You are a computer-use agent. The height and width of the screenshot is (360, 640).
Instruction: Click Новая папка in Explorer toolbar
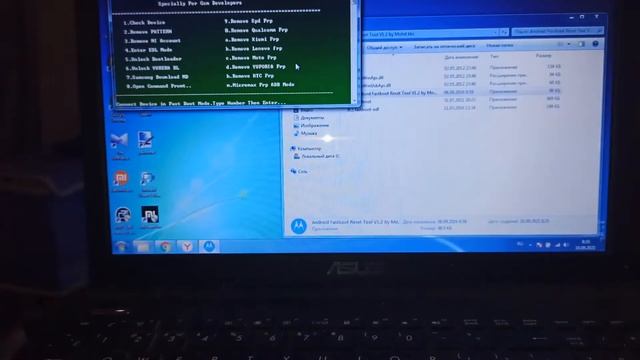tap(500, 46)
